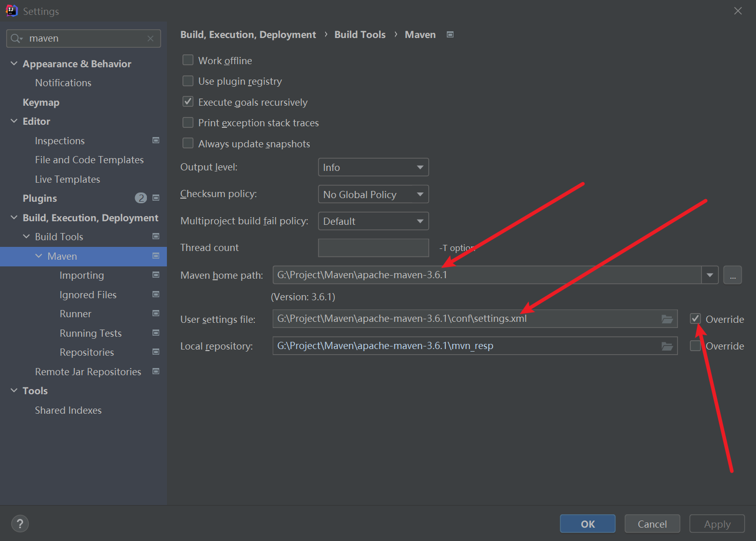Collapse the Editor tree node

[x=14, y=121]
